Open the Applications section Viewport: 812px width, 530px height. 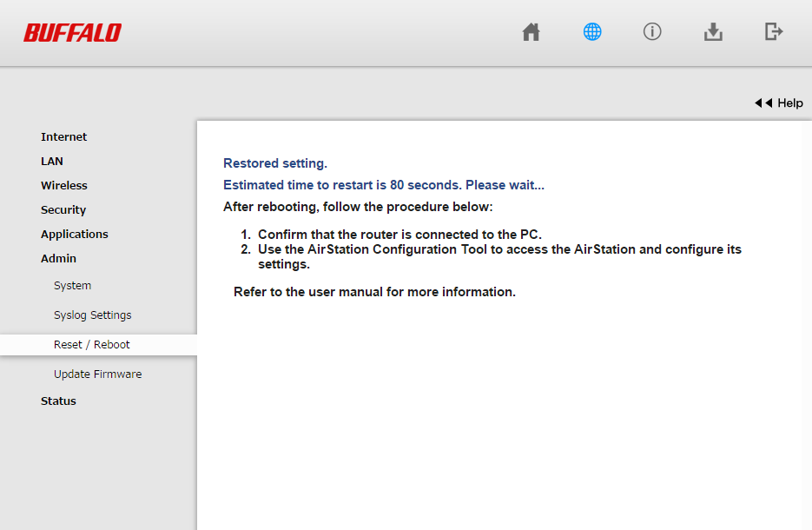click(x=75, y=234)
